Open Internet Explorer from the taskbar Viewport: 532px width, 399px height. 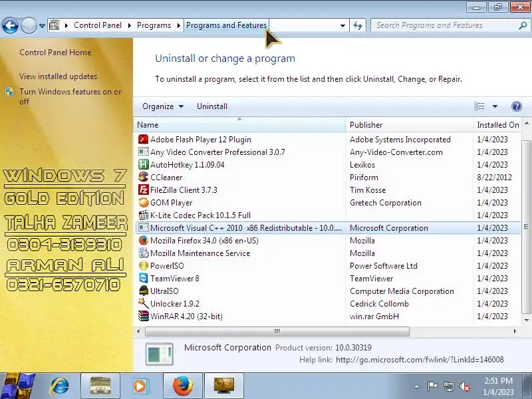click(x=59, y=386)
